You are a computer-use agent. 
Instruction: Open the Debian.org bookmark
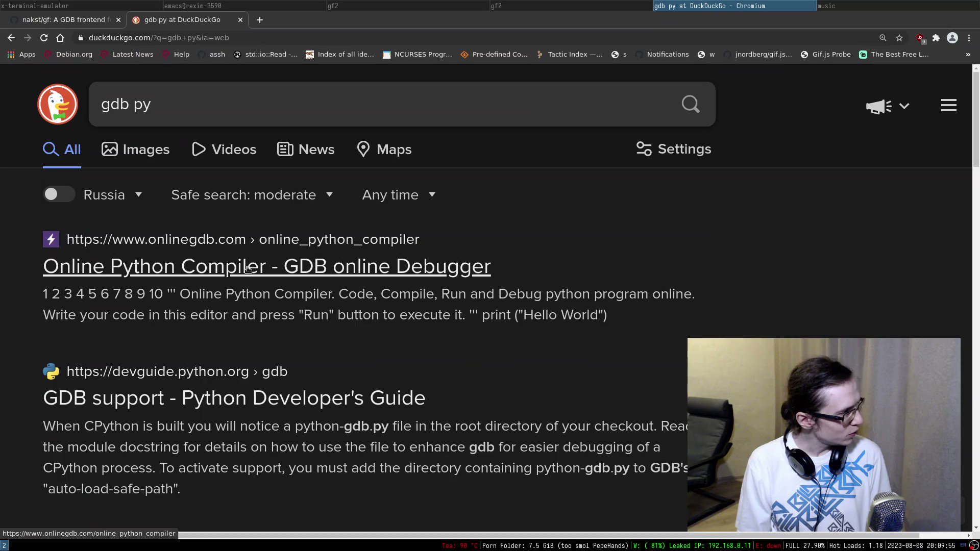[68, 55]
